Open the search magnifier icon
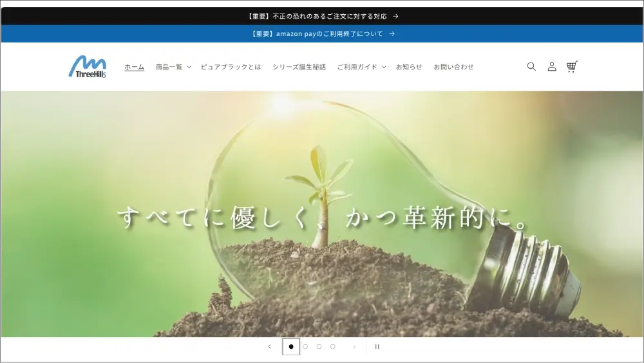The height and width of the screenshot is (363, 644). tap(531, 66)
